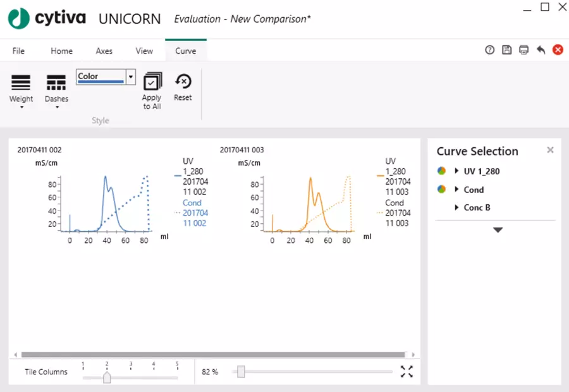Switch to the Axes ribbon tab
Image resolution: width=569 pixels, height=392 pixels.
tap(104, 51)
